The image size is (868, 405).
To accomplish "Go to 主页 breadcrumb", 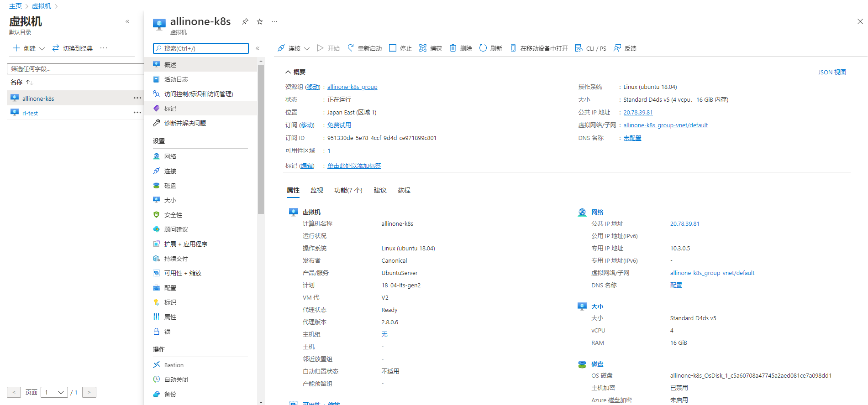I will tap(16, 6).
